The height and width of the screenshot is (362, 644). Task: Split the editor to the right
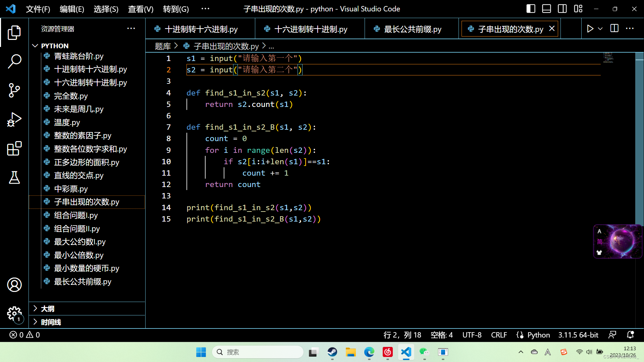[614, 28]
